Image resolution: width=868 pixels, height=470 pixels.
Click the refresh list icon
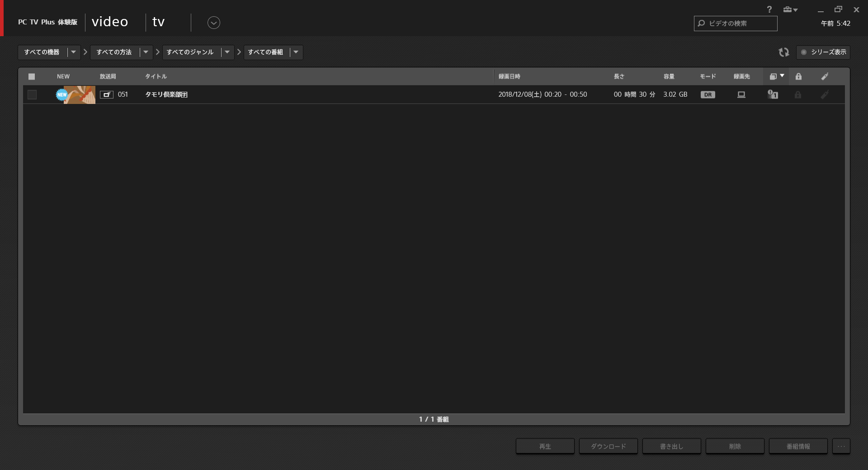(x=783, y=52)
